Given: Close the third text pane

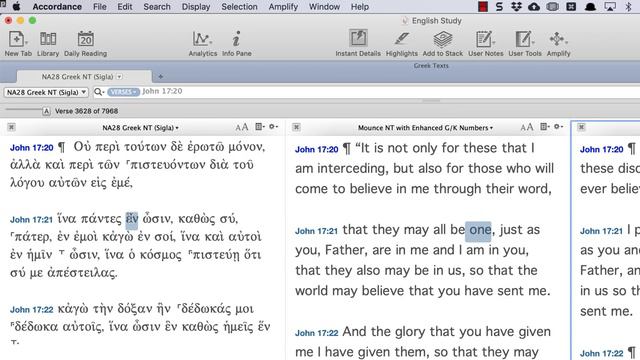Looking at the screenshot, I should coord(581,127).
